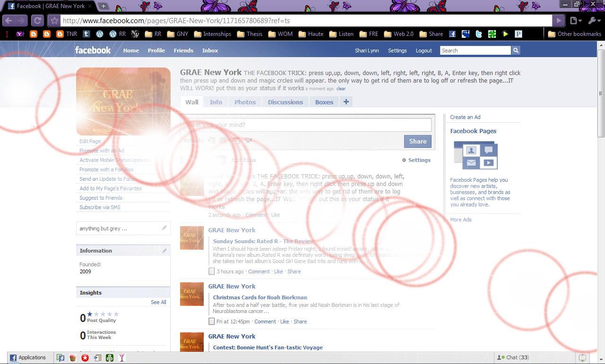This screenshot has height=364, width=605.
Task: Expand Other bookmarks folder
Action: click(574, 34)
